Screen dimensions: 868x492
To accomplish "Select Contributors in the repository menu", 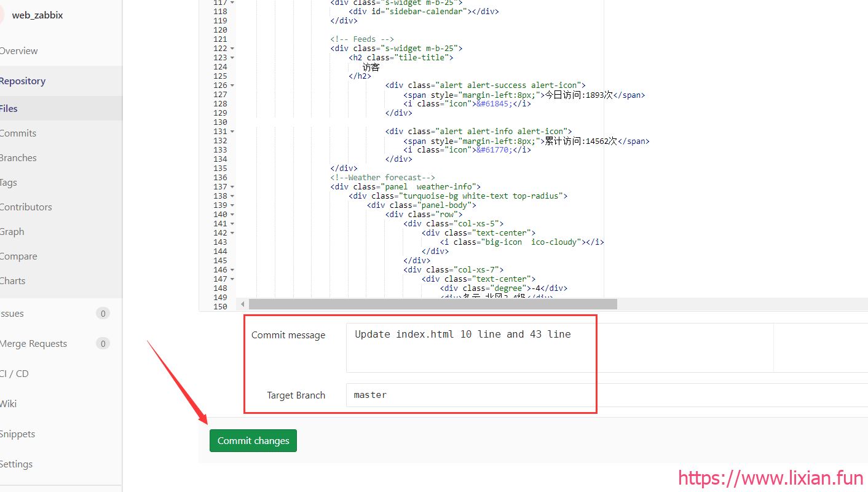I will (26, 207).
